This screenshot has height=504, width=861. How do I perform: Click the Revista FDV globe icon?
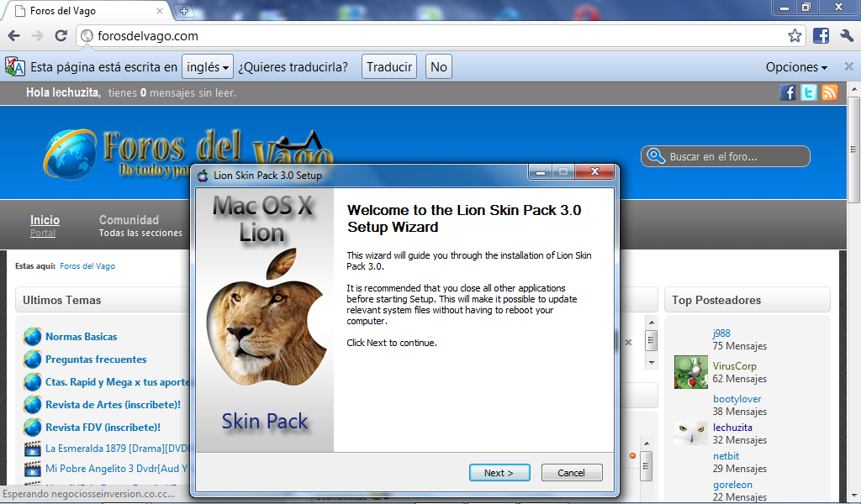pyautogui.click(x=33, y=428)
